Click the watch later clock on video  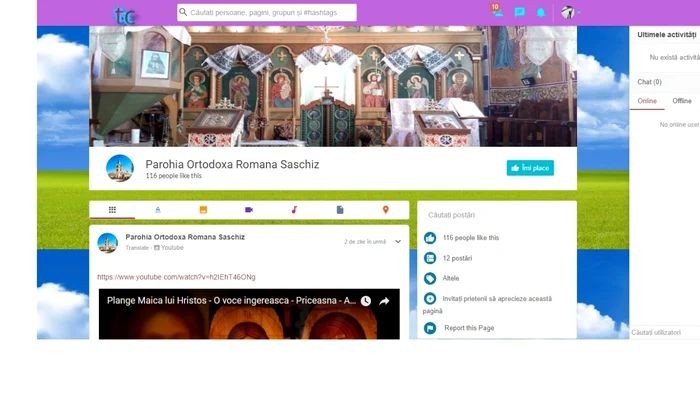pyautogui.click(x=366, y=301)
